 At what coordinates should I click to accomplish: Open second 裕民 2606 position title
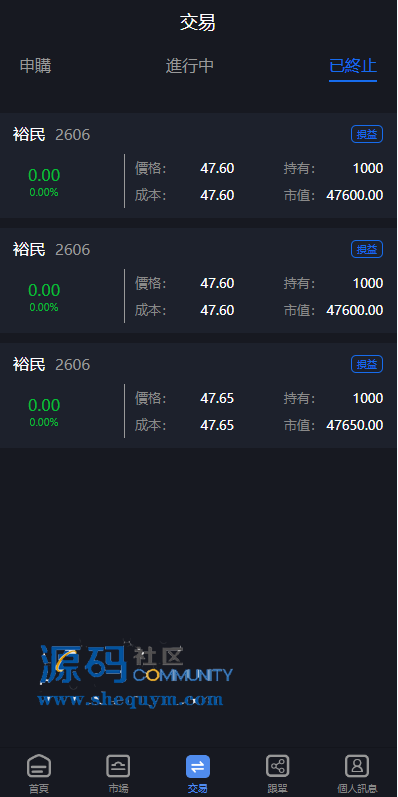pos(51,250)
